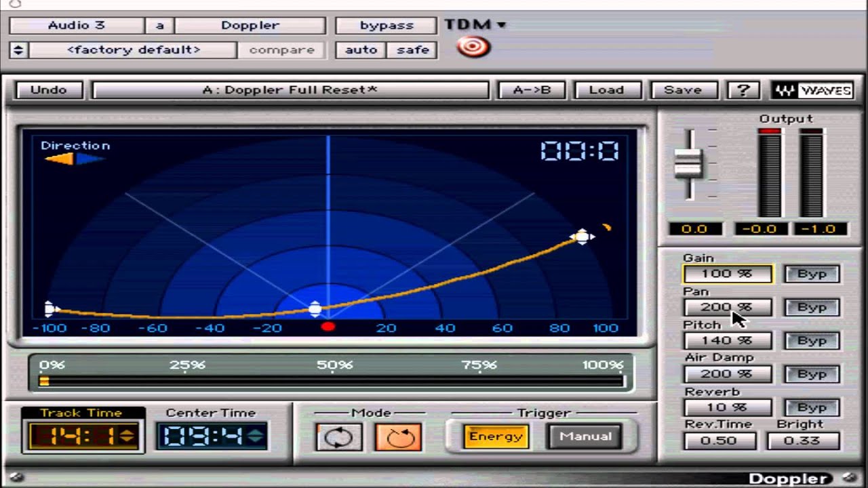Click the orange progress position marker

tap(44, 382)
